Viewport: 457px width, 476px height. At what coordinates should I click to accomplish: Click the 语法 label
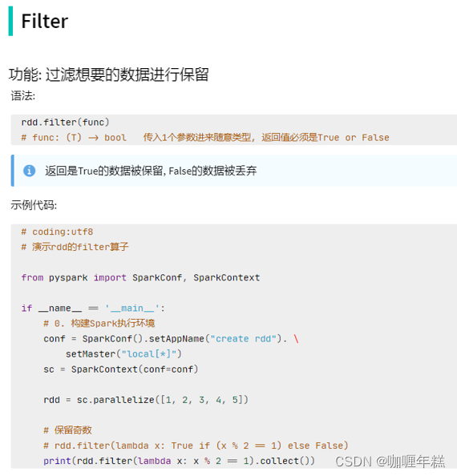[x=23, y=96]
